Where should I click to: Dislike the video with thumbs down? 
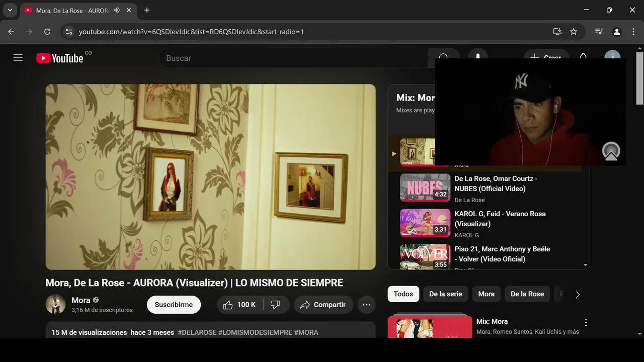click(276, 305)
